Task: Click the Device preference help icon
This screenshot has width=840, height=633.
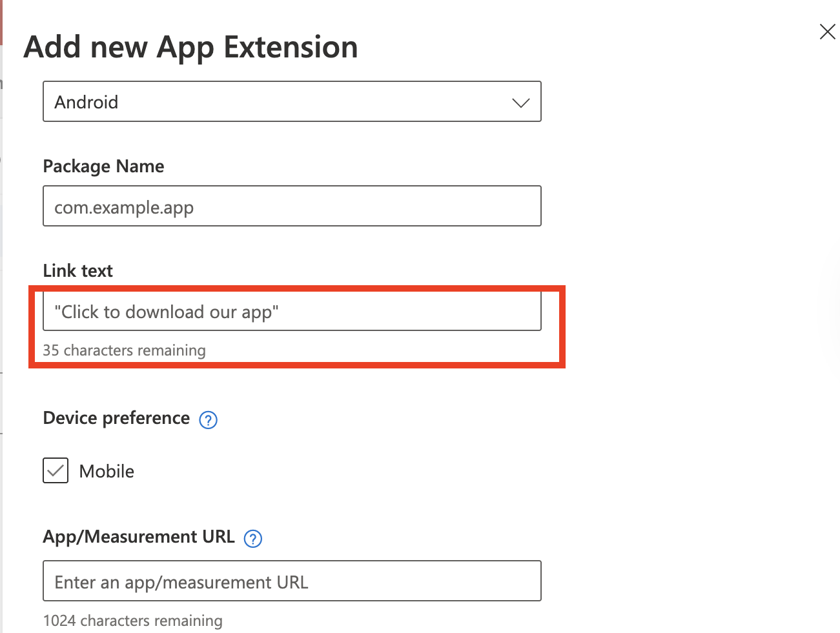Action: (x=208, y=420)
